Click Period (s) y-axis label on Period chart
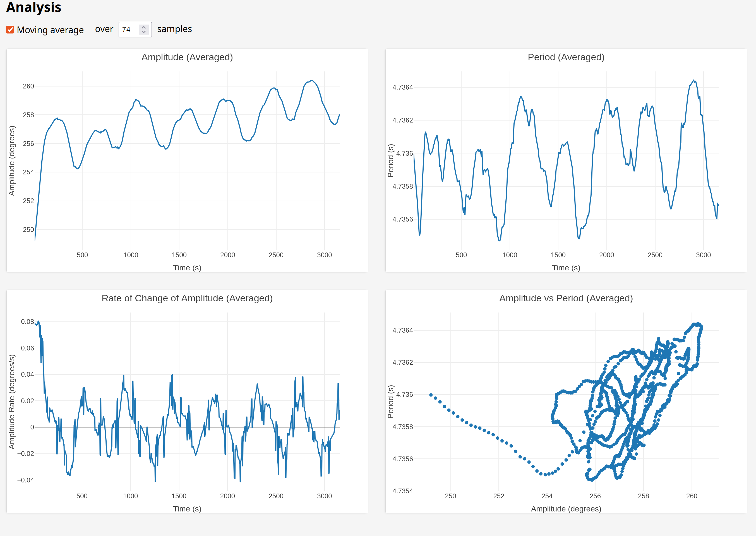 (x=390, y=161)
